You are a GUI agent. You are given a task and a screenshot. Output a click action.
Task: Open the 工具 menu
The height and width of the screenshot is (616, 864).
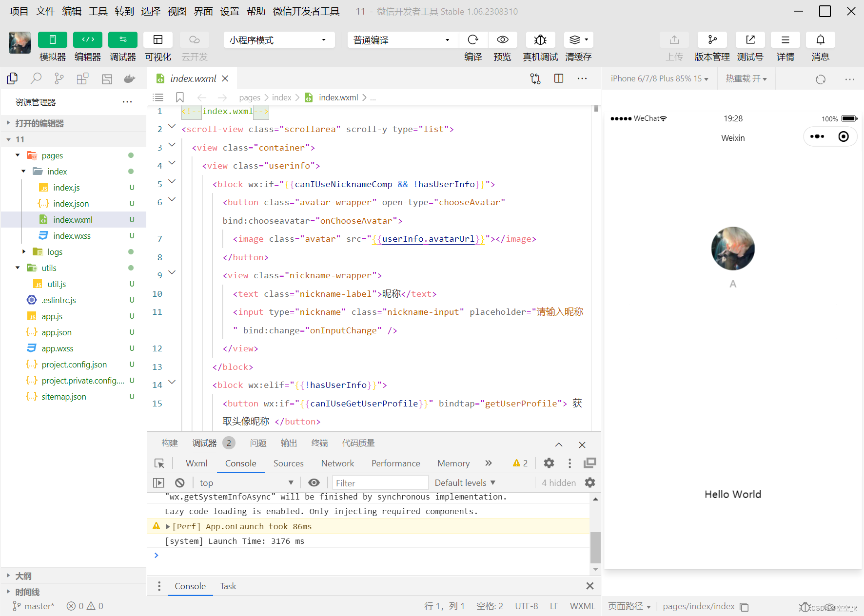[98, 11]
